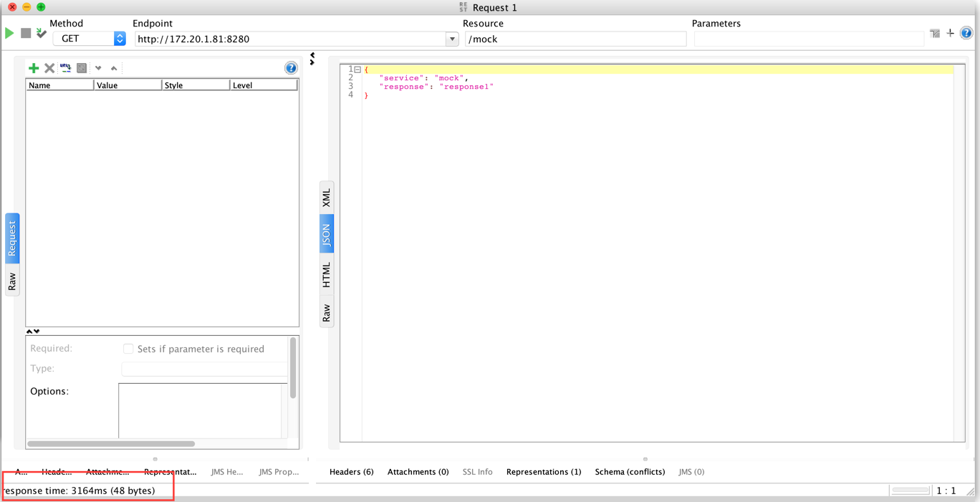Click the 1 : 1 cursor position indicator
980x502 pixels.
point(946,491)
